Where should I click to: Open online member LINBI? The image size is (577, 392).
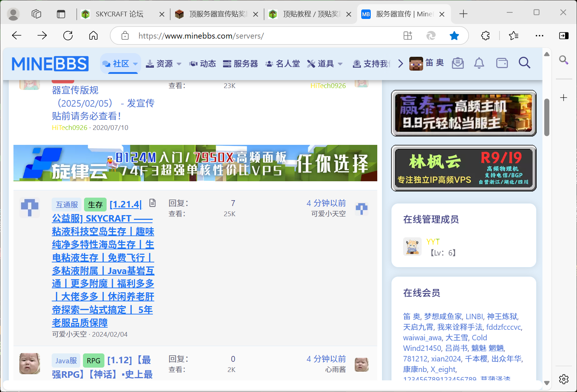[x=474, y=316]
